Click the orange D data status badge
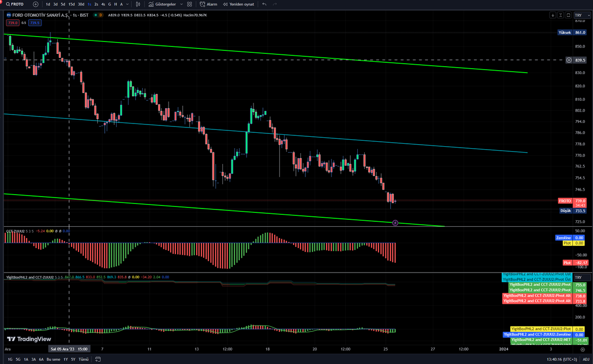This screenshot has height=364, width=593. (x=101, y=15)
